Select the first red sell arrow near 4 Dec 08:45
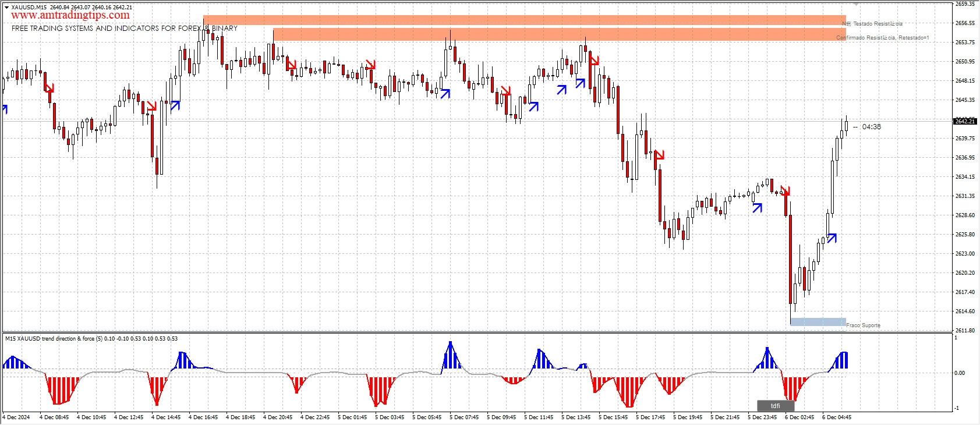Viewport: 980px width, 425px height. tap(49, 88)
